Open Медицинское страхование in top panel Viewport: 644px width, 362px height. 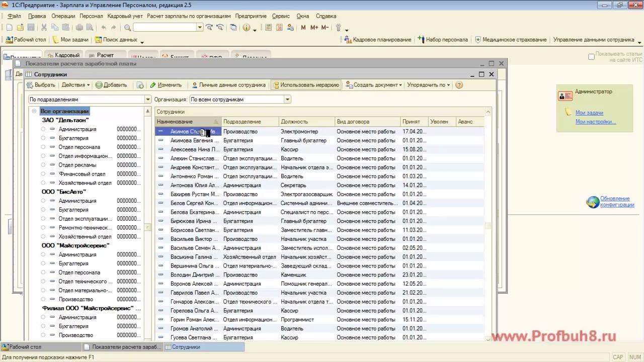(510, 40)
